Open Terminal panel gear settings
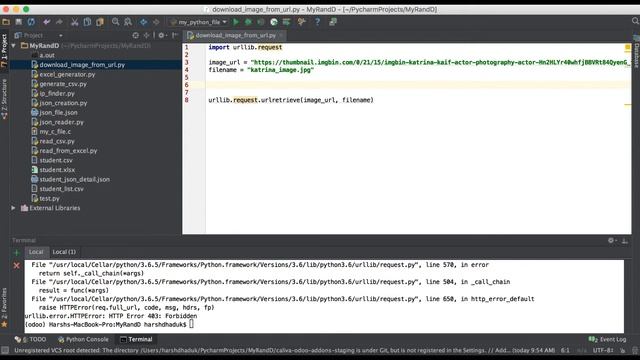Viewport: 640px width, 360px height. pos(612,241)
